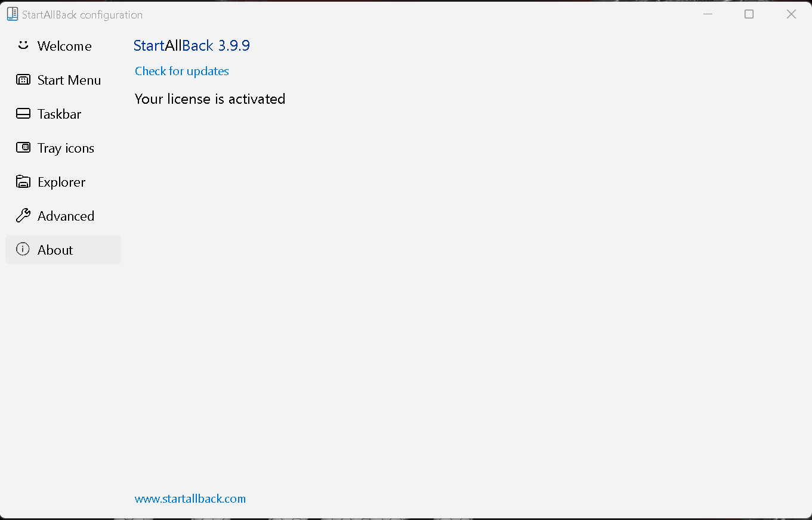Viewport: 812px width, 520px height.
Task: Open the Explorer settings label
Action: (x=61, y=182)
